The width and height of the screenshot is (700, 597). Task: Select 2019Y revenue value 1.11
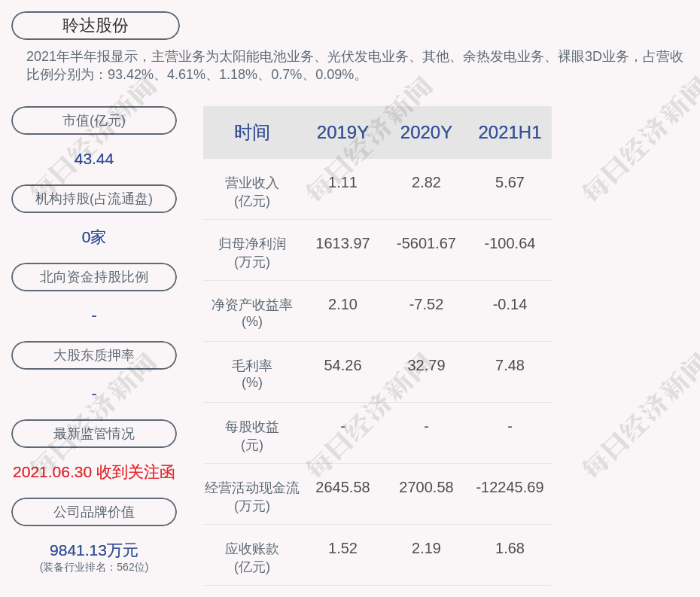[342, 182]
